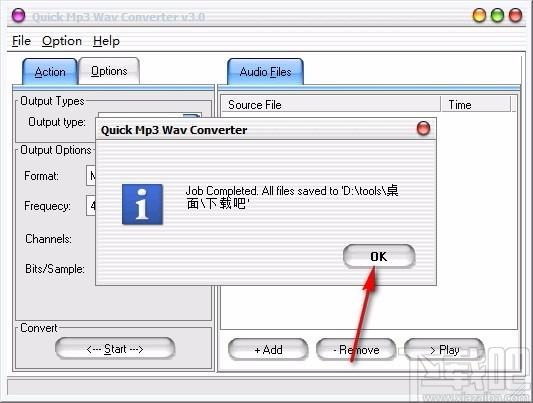Click the - Remove button

click(x=356, y=349)
